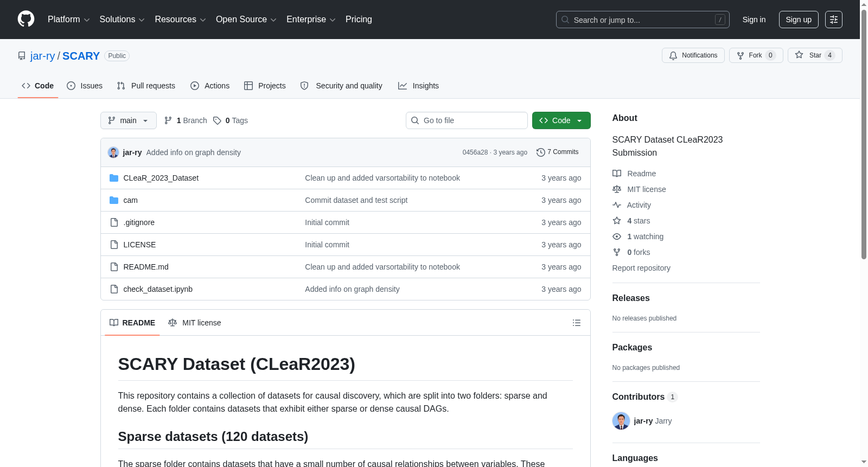Open the Issues tab
This screenshot has height=467, width=868.
(85, 86)
